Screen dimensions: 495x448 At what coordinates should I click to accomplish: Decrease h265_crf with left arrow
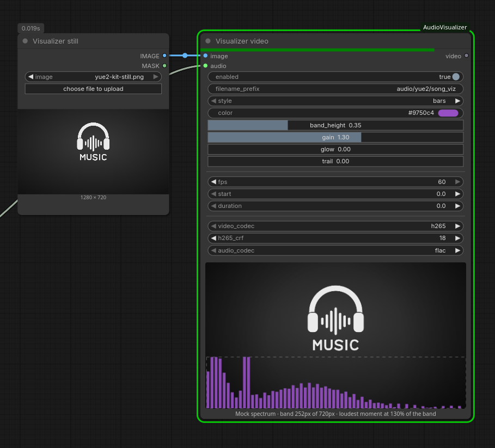click(x=213, y=238)
